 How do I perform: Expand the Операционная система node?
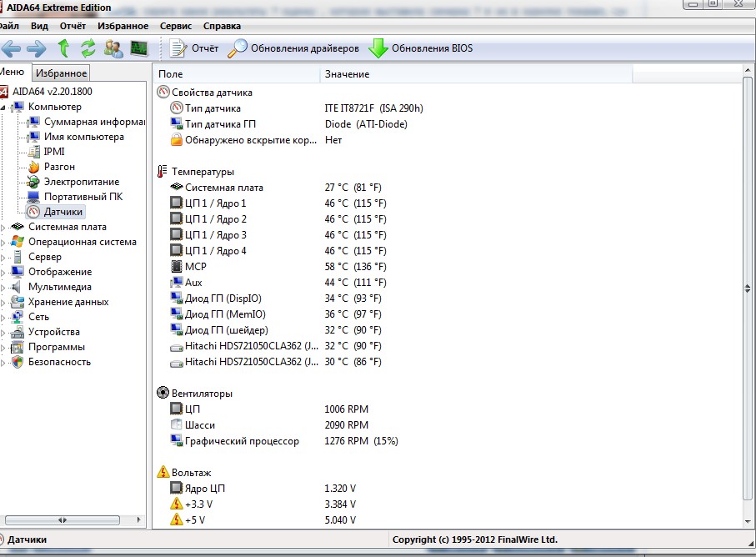tap(3, 242)
